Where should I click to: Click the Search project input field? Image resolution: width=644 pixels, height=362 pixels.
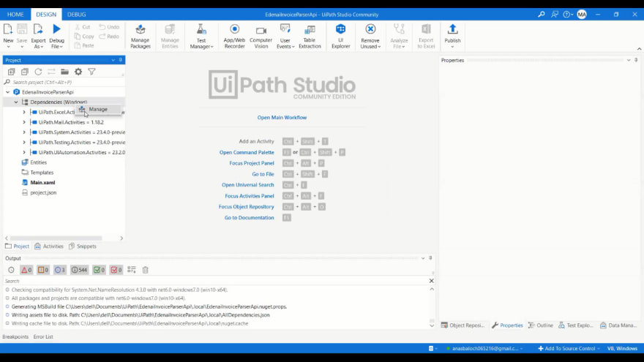(64, 82)
